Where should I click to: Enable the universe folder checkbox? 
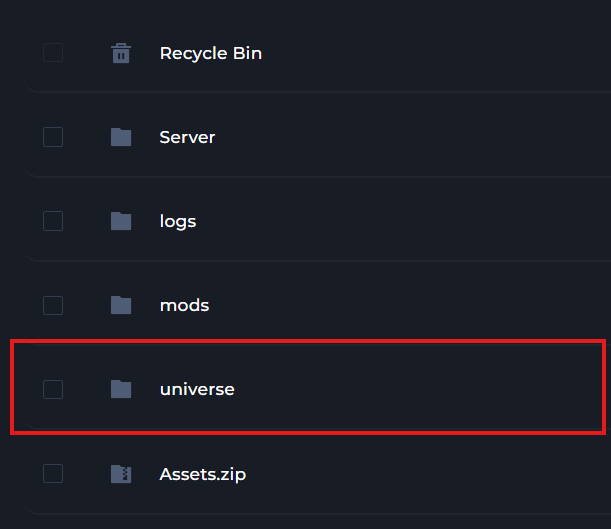(53, 389)
